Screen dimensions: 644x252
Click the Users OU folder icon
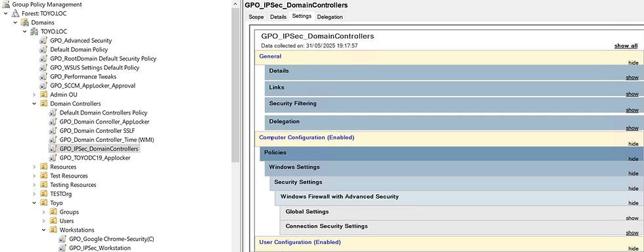[x=53, y=221]
